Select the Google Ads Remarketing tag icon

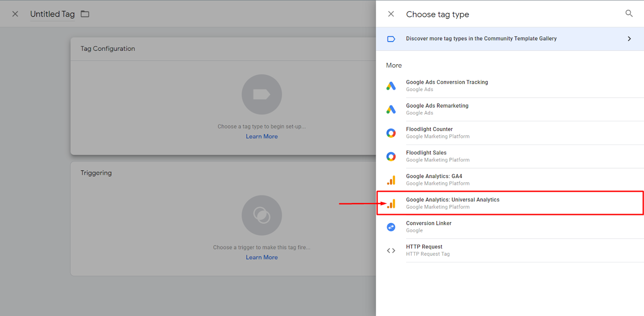[x=391, y=109]
